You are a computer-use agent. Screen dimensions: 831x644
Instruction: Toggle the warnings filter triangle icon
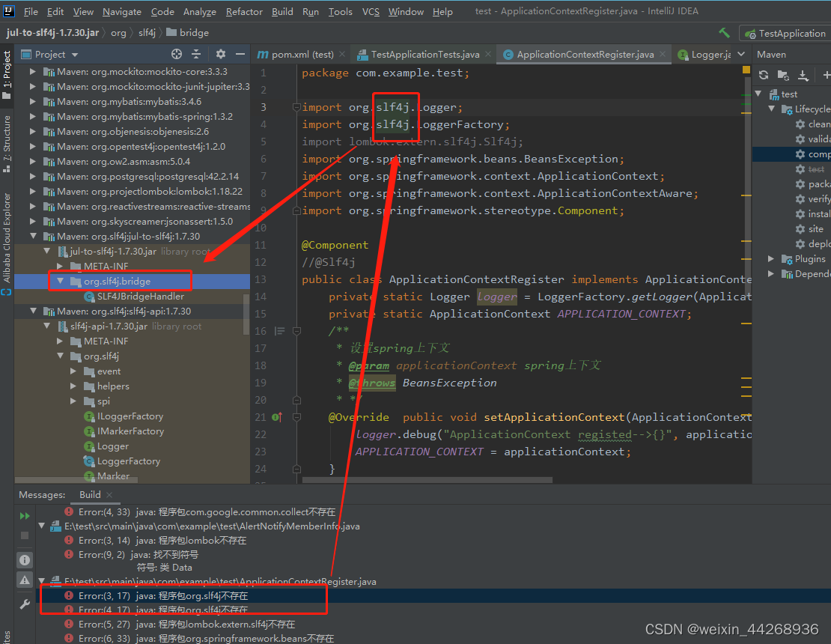(x=25, y=580)
